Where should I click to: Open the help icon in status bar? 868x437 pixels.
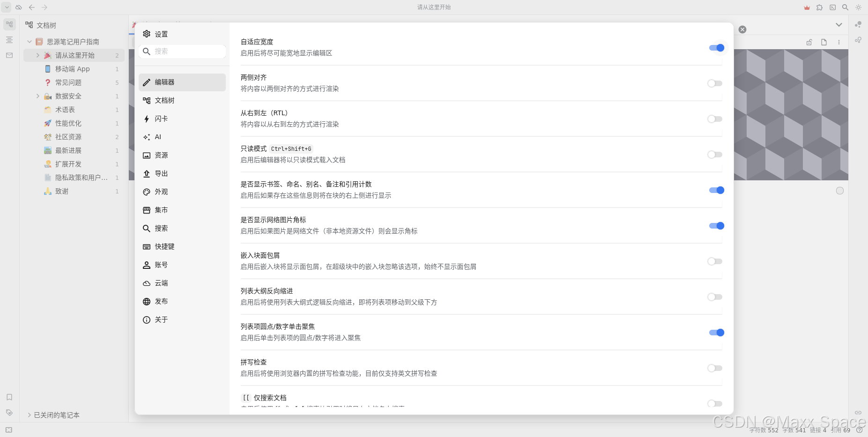tap(860, 430)
